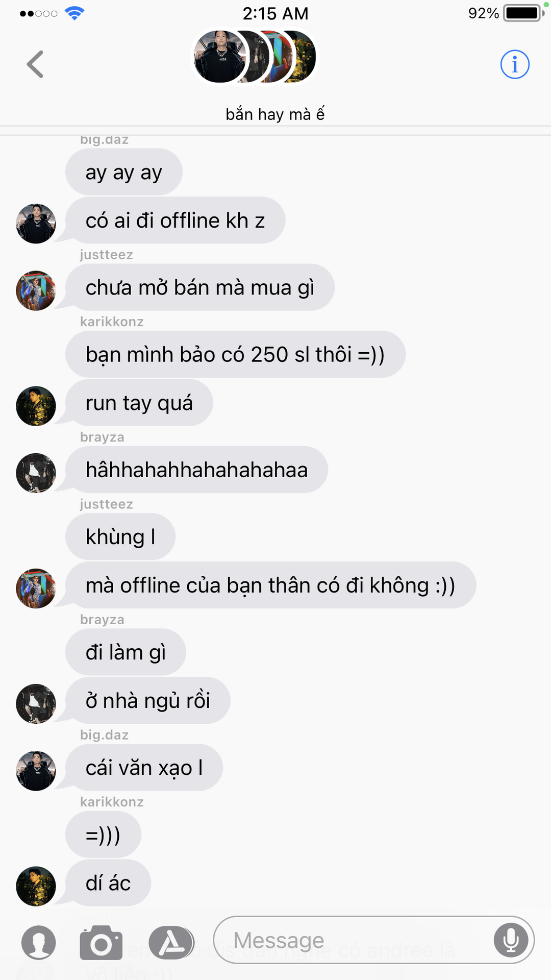The height and width of the screenshot is (980, 551).
Task: Tap the "ở nhà ngủ rồi" bubble
Action: click(x=148, y=700)
